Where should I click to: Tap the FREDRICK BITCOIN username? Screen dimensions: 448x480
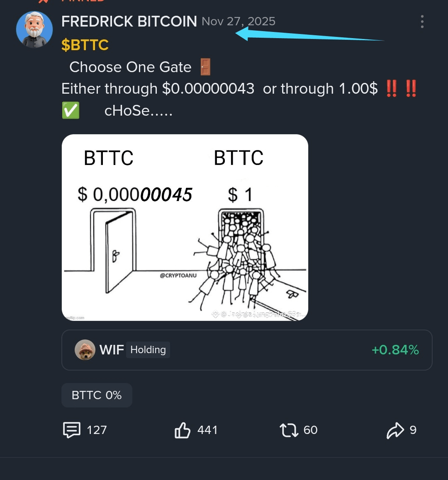(x=129, y=22)
